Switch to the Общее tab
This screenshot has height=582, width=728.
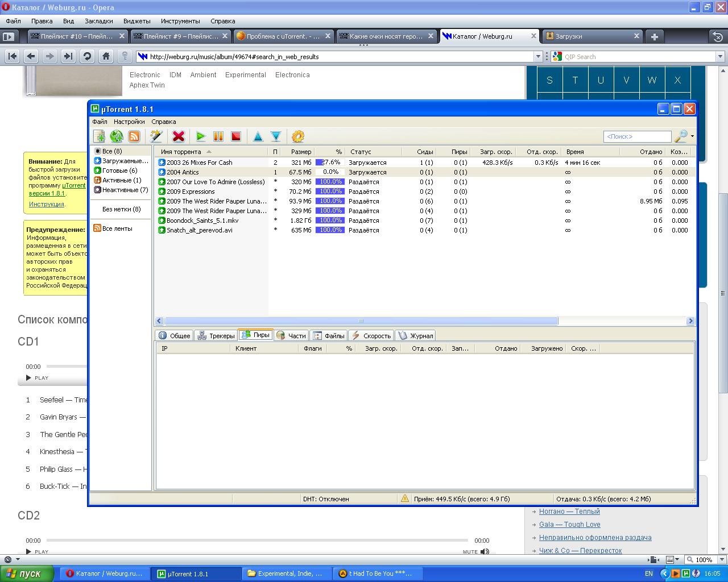coord(175,336)
